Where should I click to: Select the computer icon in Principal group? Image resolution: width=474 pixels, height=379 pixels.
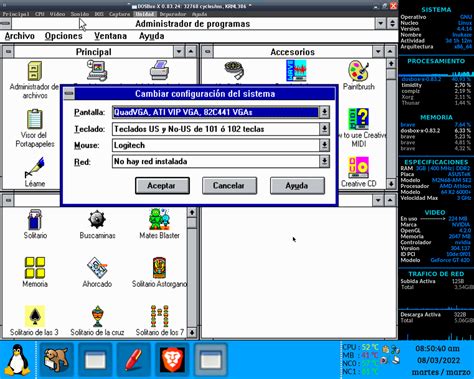(97, 70)
